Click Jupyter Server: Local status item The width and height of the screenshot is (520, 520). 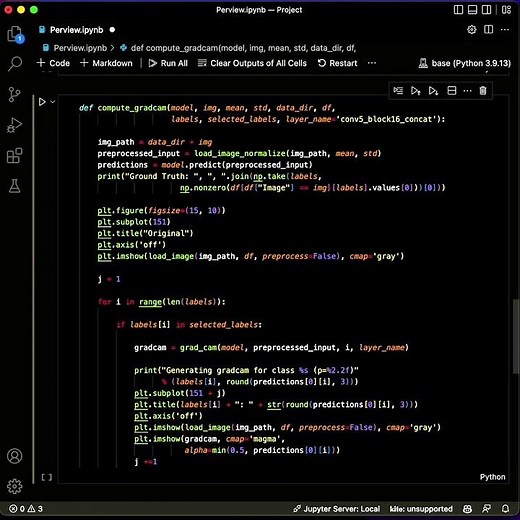tap(337, 509)
